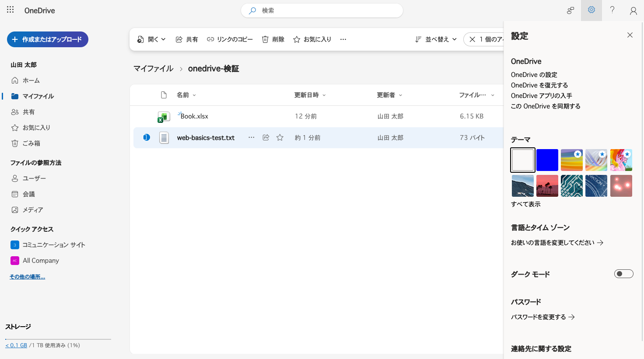Click the < 0.1 GB storage link
The height and width of the screenshot is (359, 644).
(x=16, y=345)
